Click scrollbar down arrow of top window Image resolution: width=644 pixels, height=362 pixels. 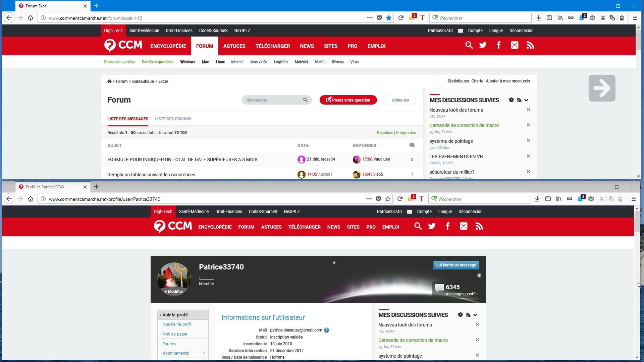click(638, 176)
